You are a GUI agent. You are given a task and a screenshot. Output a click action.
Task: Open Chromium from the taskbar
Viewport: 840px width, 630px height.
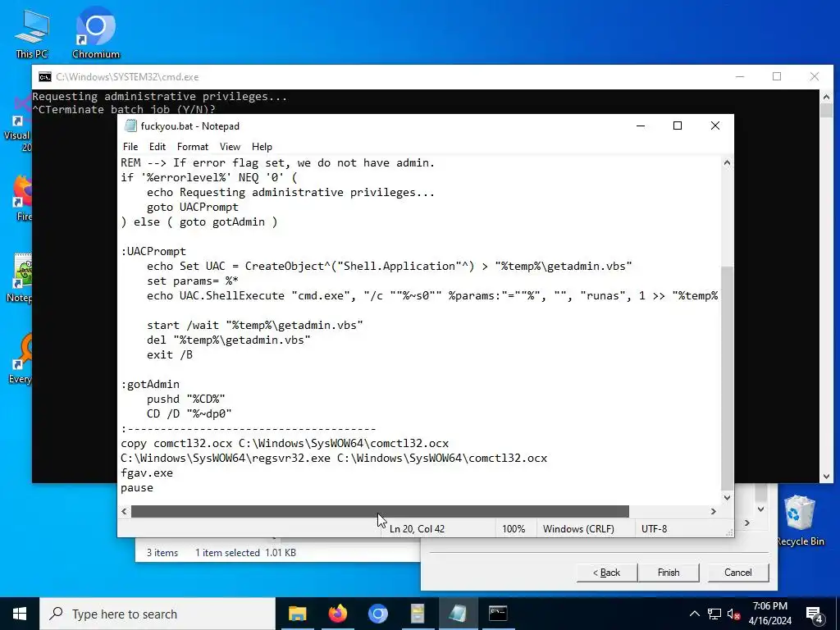[377, 614]
